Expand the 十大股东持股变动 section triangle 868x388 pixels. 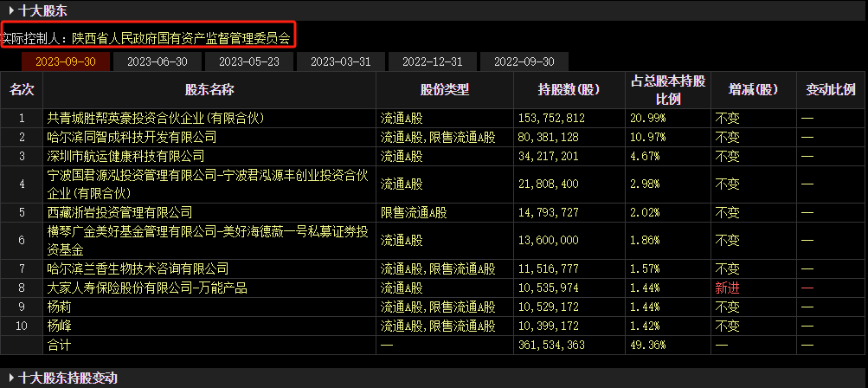click(x=11, y=378)
